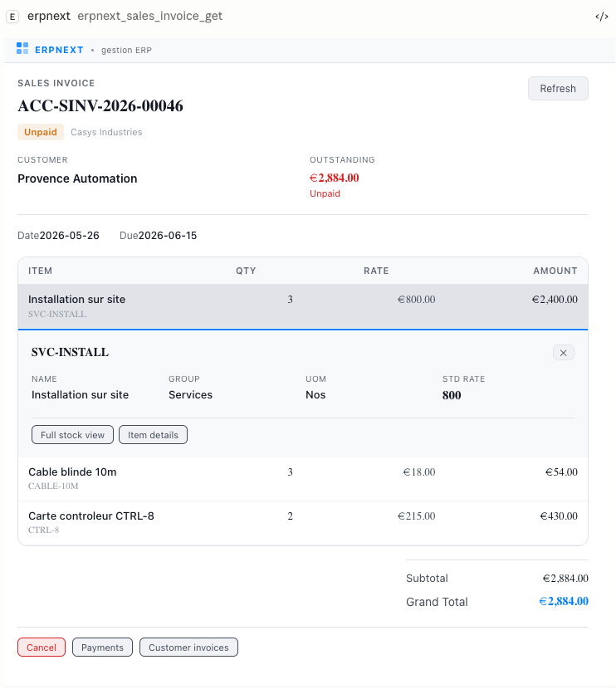Click the gestion ERP subtitle
This screenshot has width=616, height=689.
[x=126, y=50]
